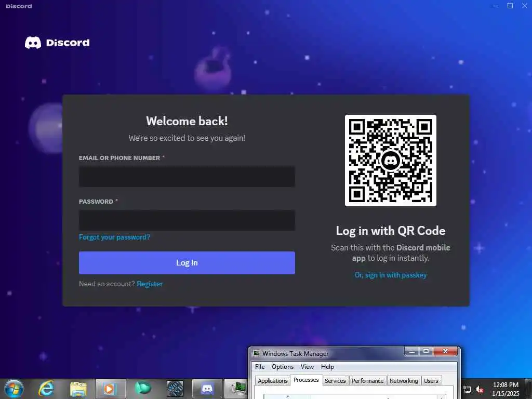532x399 pixels.
Task: Open the Forgot your password link
Action: [x=114, y=237]
